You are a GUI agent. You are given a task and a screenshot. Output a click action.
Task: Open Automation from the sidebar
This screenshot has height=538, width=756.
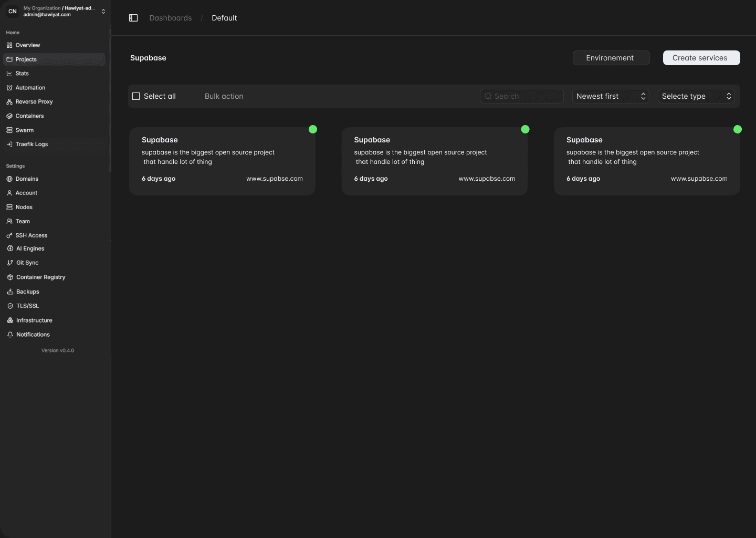[30, 88]
